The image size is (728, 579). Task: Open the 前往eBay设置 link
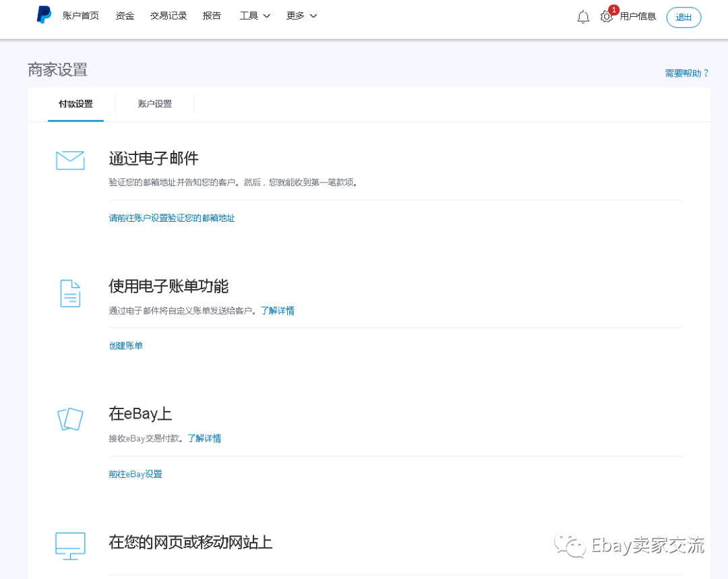point(135,474)
